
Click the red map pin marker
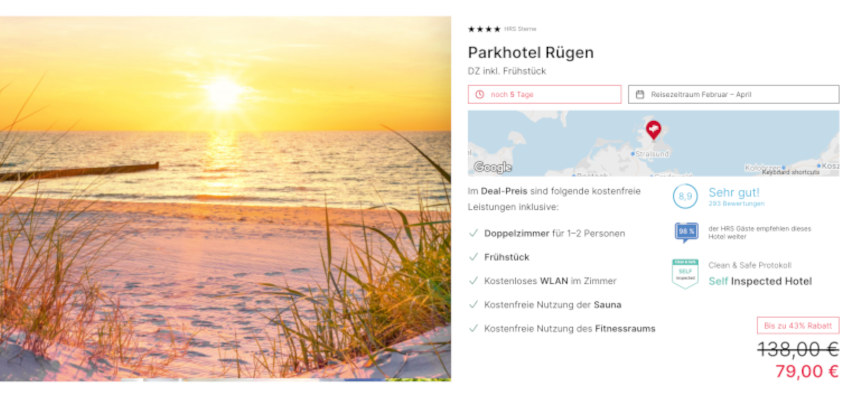coord(653,130)
